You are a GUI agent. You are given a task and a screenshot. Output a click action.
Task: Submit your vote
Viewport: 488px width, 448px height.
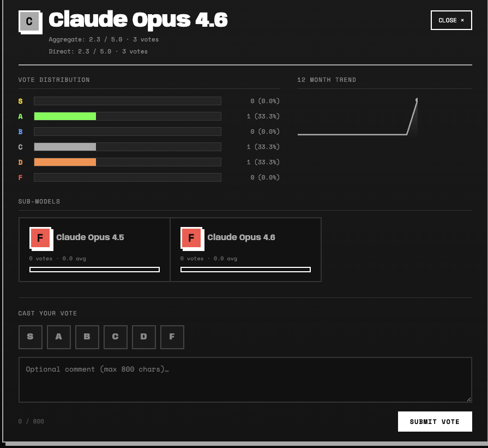(x=435, y=421)
